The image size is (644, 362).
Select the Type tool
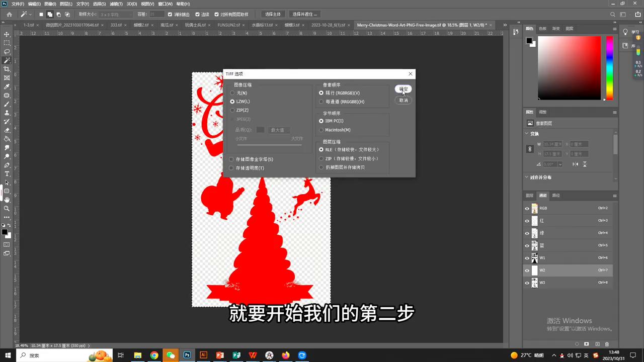[x=7, y=174]
